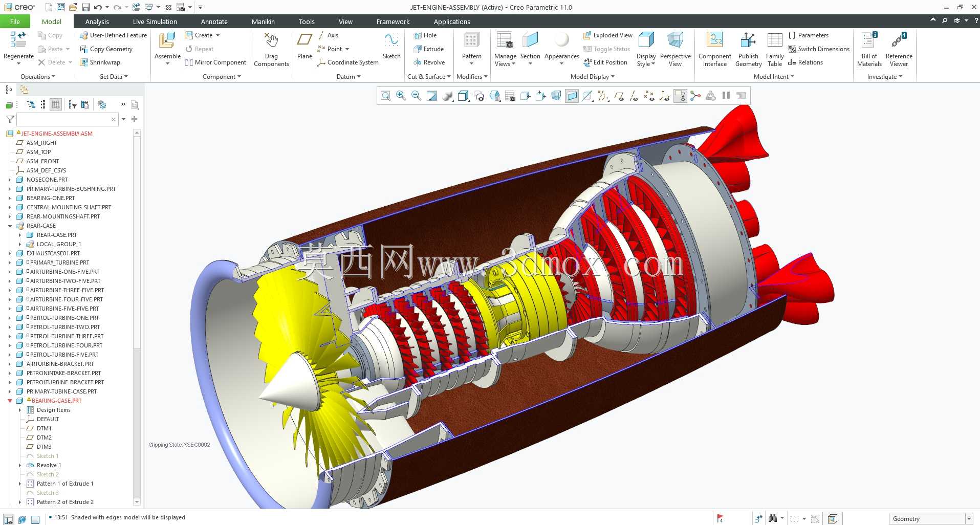Click the Relations button

pyautogui.click(x=805, y=62)
